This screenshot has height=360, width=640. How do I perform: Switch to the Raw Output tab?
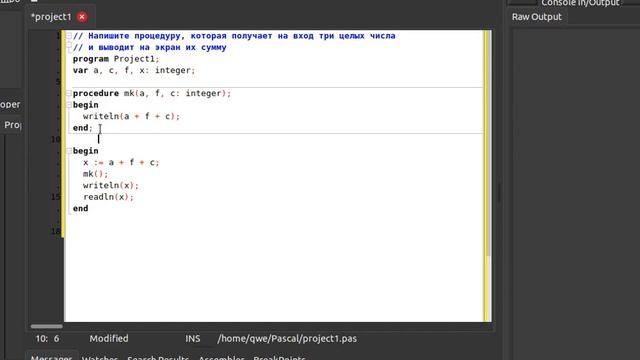click(537, 17)
